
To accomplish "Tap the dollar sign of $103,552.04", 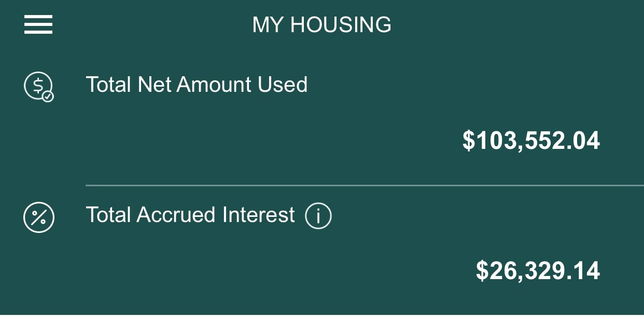I will click(x=468, y=141).
